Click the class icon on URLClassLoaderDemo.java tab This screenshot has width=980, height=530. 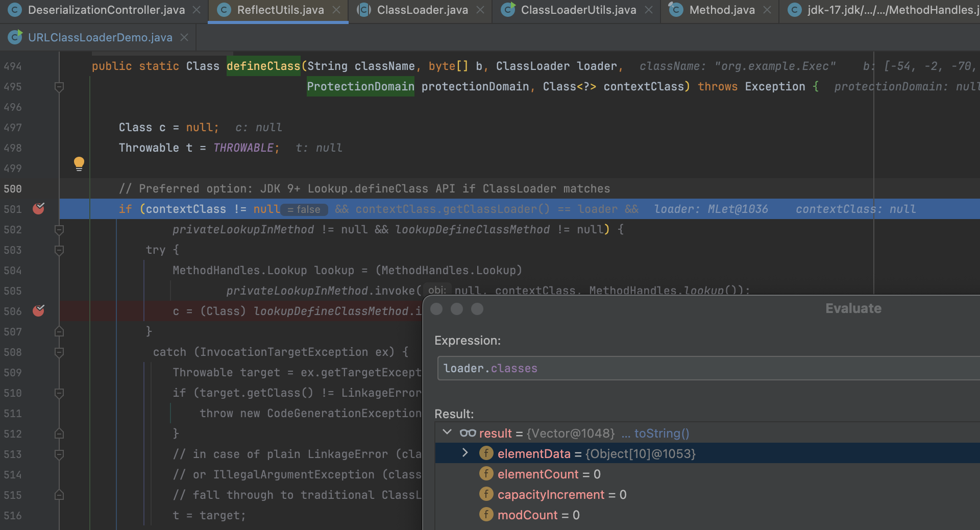15,37
